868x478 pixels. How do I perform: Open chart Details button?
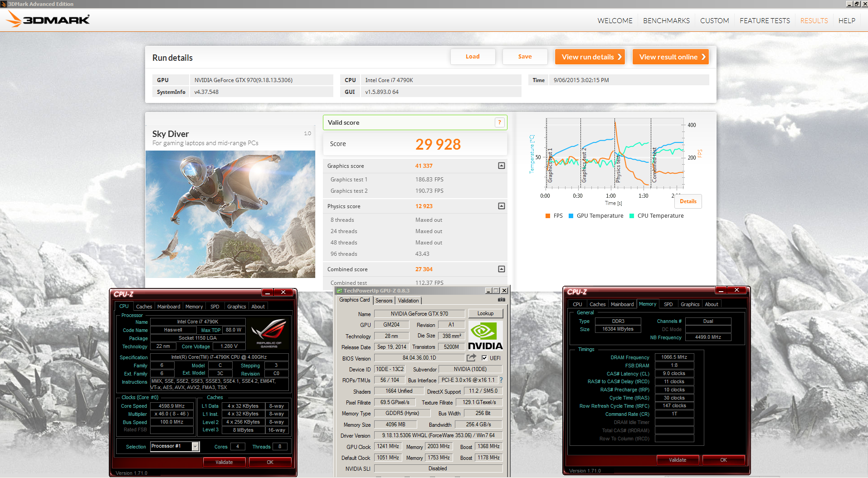click(x=688, y=201)
